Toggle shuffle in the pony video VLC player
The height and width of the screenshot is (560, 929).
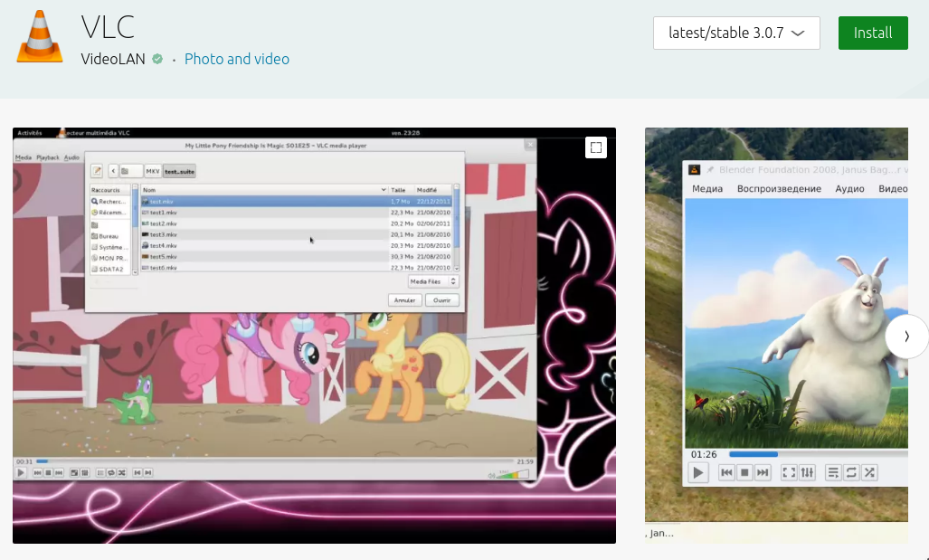coord(121,472)
